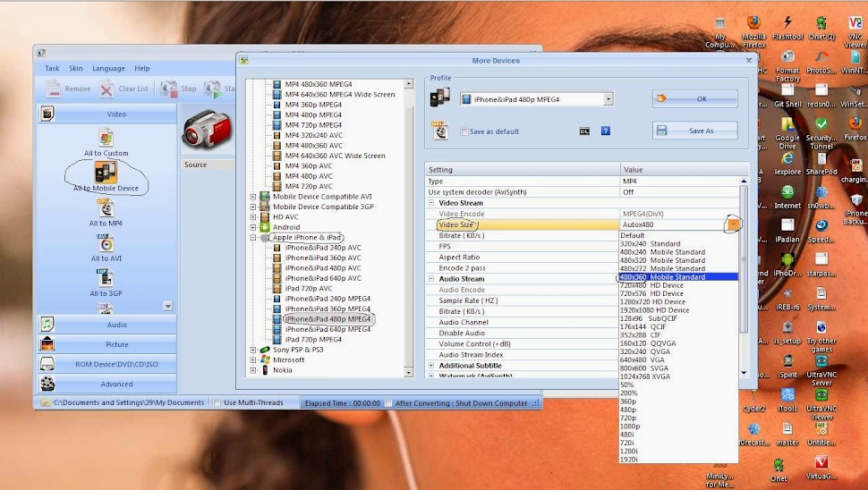Click the Video section header
This screenshot has width=868, height=490.
tap(107, 114)
